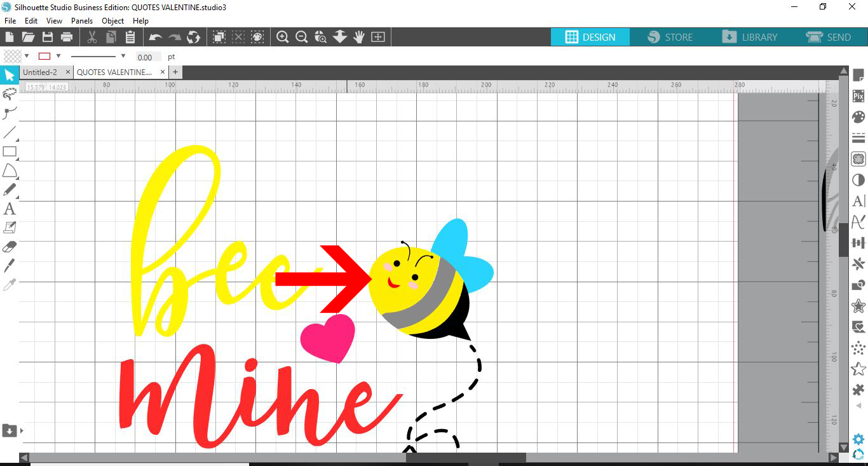The height and width of the screenshot is (466, 868).
Task: Click the Copy icon in toolbar
Action: [111, 38]
